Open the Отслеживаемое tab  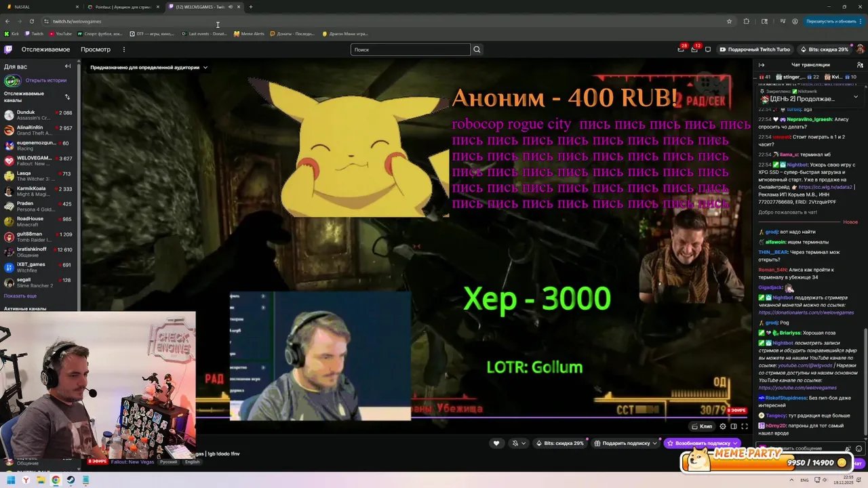click(x=45, y=49)
